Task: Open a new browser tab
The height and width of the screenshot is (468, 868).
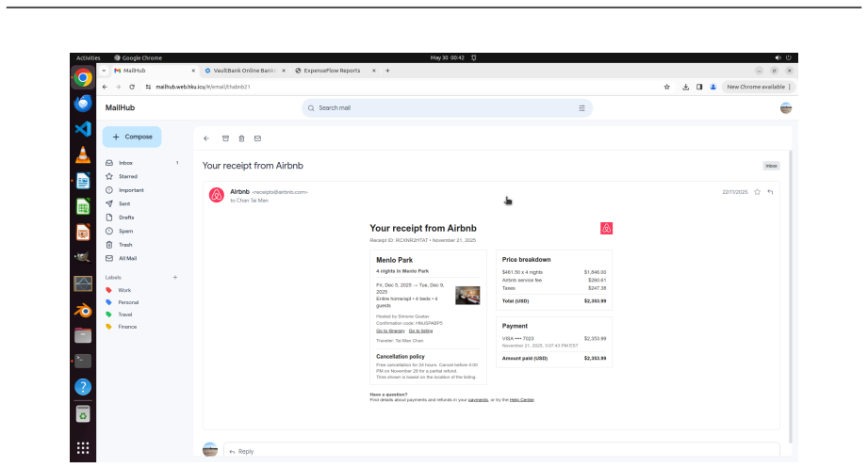Action: 387,71
